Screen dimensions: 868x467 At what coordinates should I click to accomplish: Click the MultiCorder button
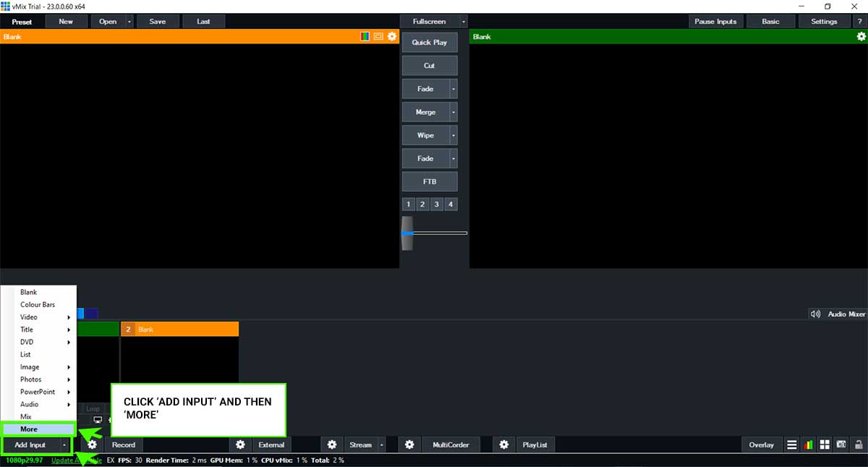[450, 445]
